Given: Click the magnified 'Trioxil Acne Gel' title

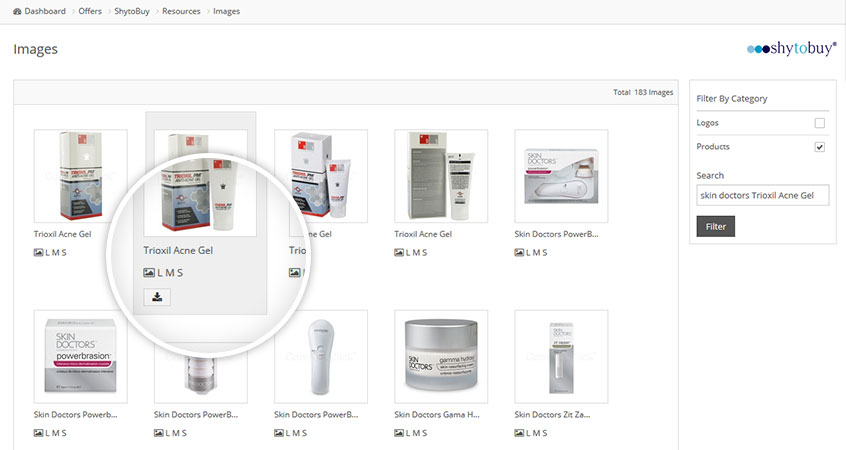Looking at the screenshot, I should point(178,250).
